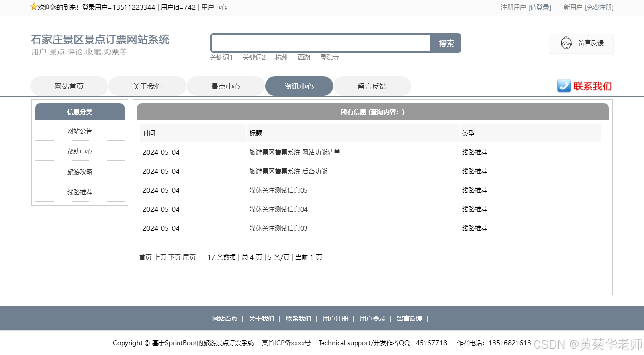This screenshot has height=355, width=644.
Task: Select the 资讯中心 tab
Action: click(299, 86)
